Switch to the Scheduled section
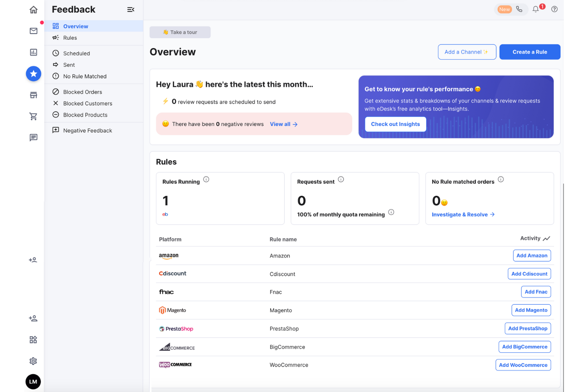 76,53
